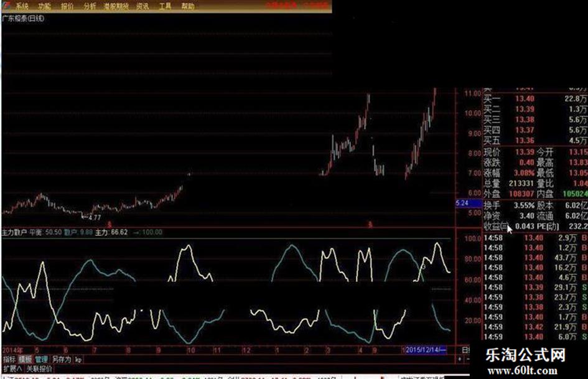Screen dimensions: 588x379
Task: Click the 收益 value 0.043
Action: click(x=525, y=227)
